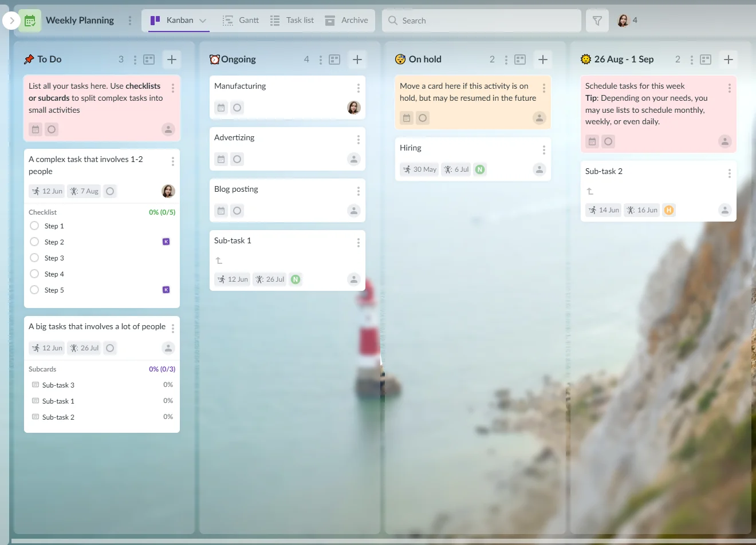Click into the Search field
The image size is (756, 545).
(x=482, y=21)
